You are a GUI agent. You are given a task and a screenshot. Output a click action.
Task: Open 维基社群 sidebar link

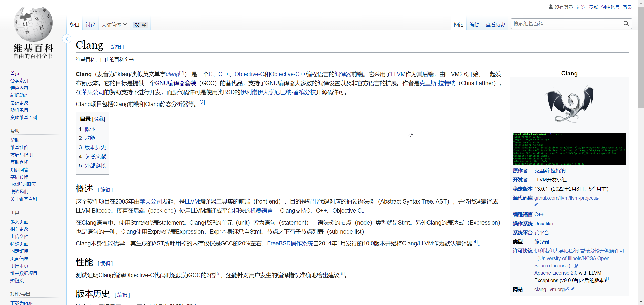pos(19,147)
